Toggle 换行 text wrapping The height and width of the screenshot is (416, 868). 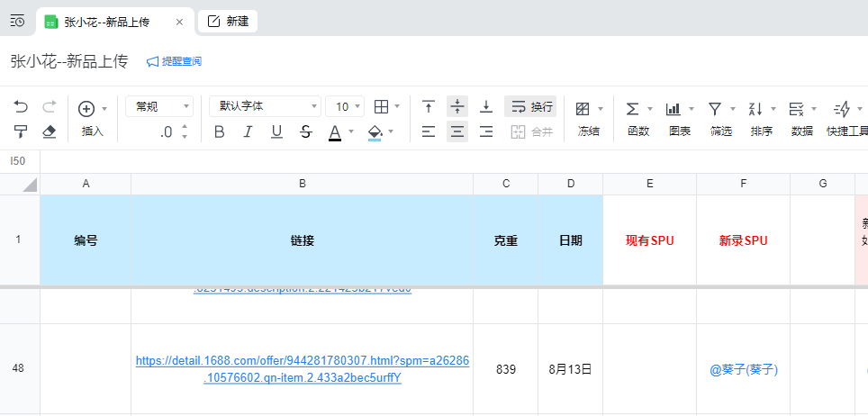coord(530,107)
